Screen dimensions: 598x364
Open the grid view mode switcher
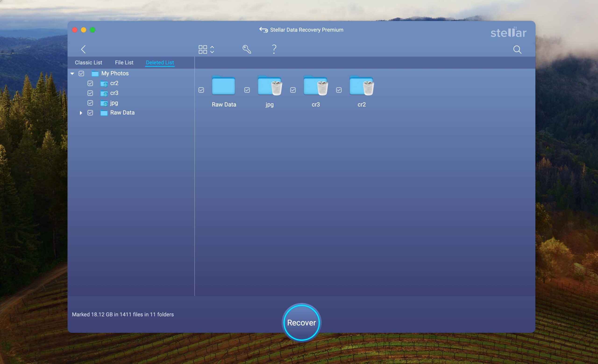tap(206, 49)
